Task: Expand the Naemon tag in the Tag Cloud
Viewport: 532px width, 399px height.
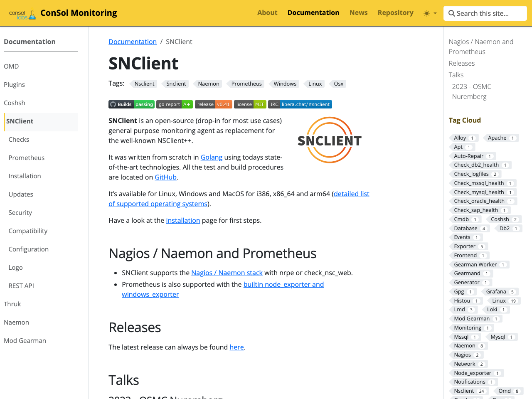Action: tap(468, 345)
